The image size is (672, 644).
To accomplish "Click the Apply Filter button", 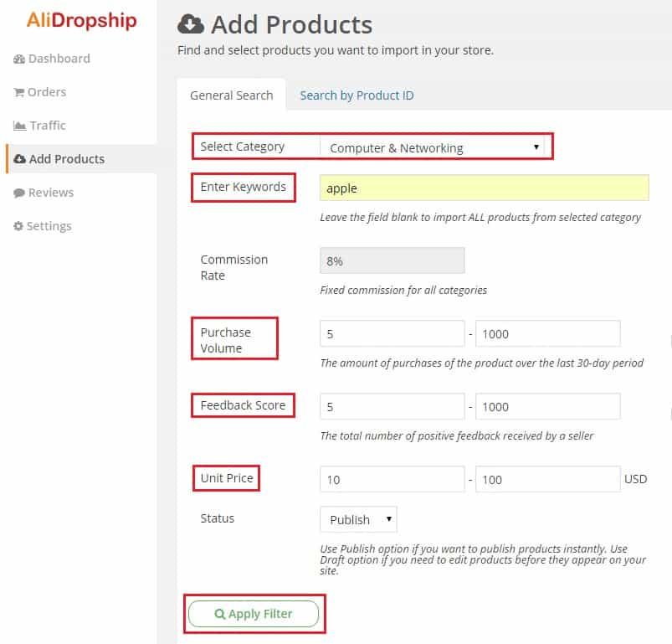I will tap(254, 614).
